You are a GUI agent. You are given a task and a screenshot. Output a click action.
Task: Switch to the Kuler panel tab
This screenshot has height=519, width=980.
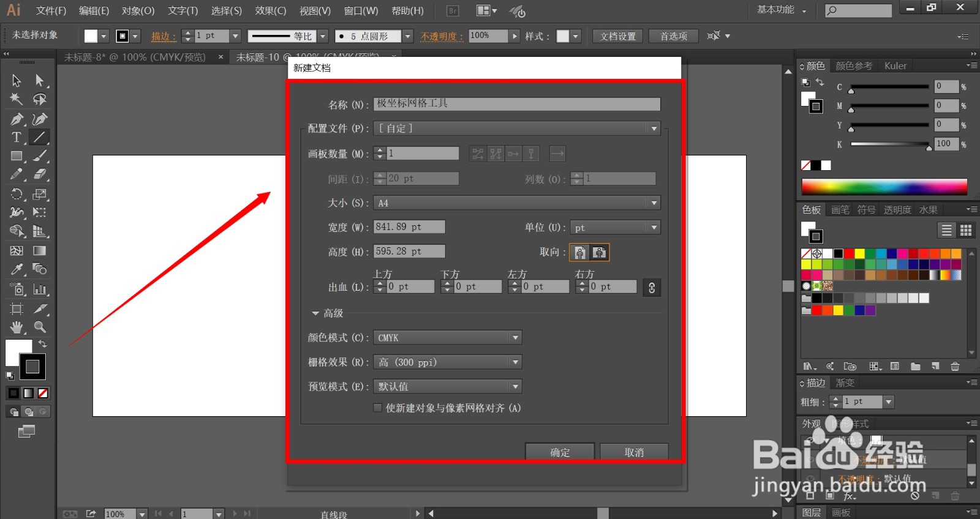point(895,65)
